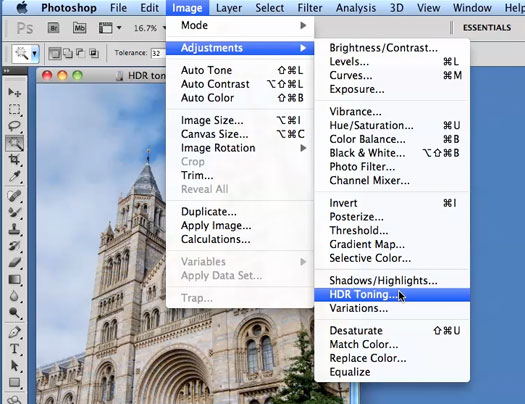Open the 3D menu

pos(396,8)
